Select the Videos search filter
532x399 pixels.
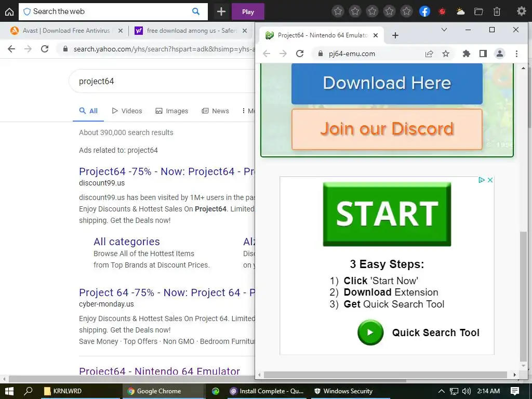127,111
